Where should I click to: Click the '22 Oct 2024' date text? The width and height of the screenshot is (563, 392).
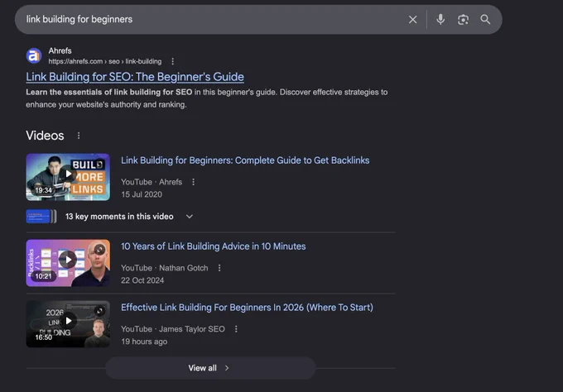coord(142,280)
